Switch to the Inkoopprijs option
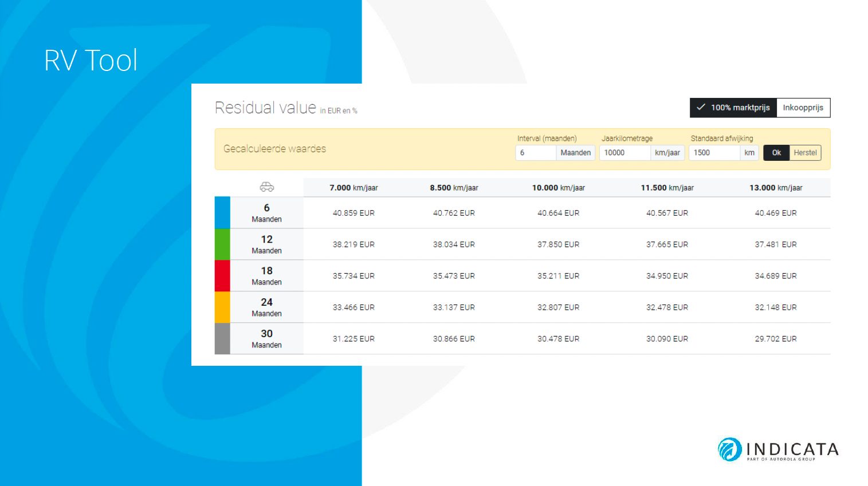The height and width of the screenshot is (486, 868). pos(803,108)
